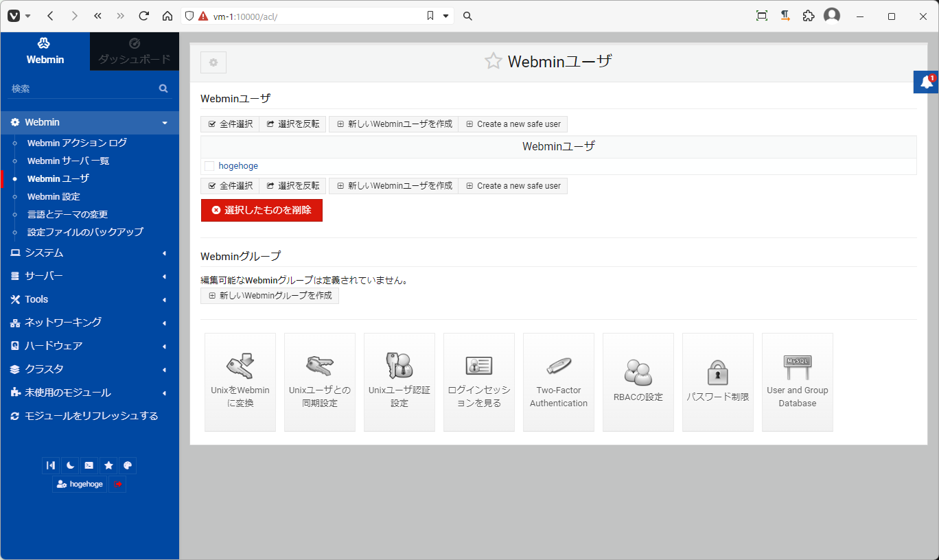Open Webmin 設定 menu item
Image resolution: width=939 pixels, height=560 pixels.
[54, 196]
